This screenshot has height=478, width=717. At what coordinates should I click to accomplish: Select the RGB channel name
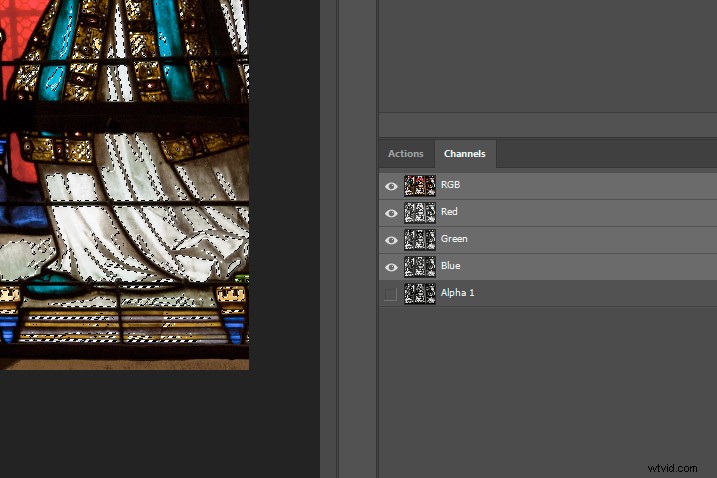[x=450, y=185]
